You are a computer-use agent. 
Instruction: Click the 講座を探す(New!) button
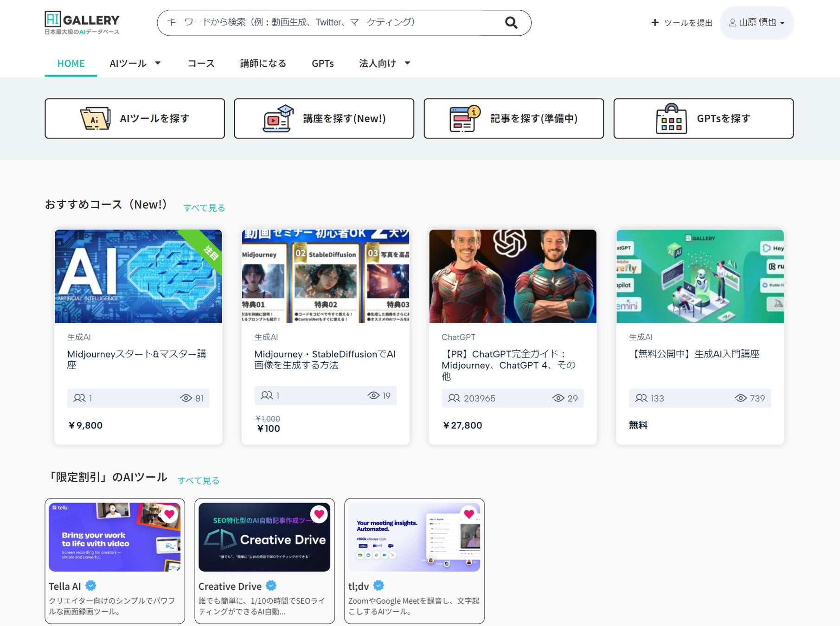pos(324,118)
